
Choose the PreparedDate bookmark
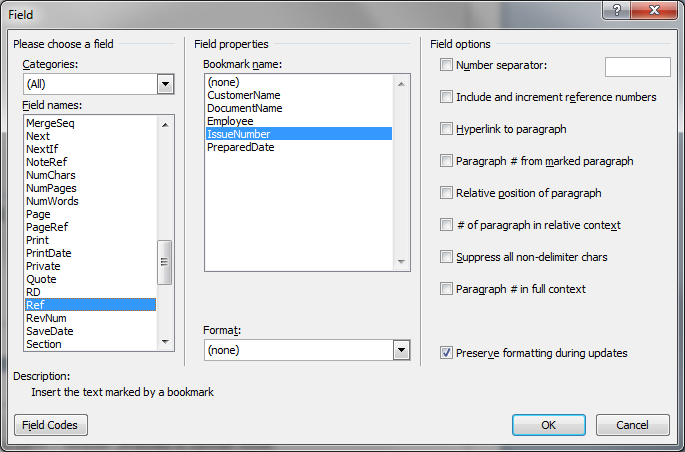click(x=299, y=147)
